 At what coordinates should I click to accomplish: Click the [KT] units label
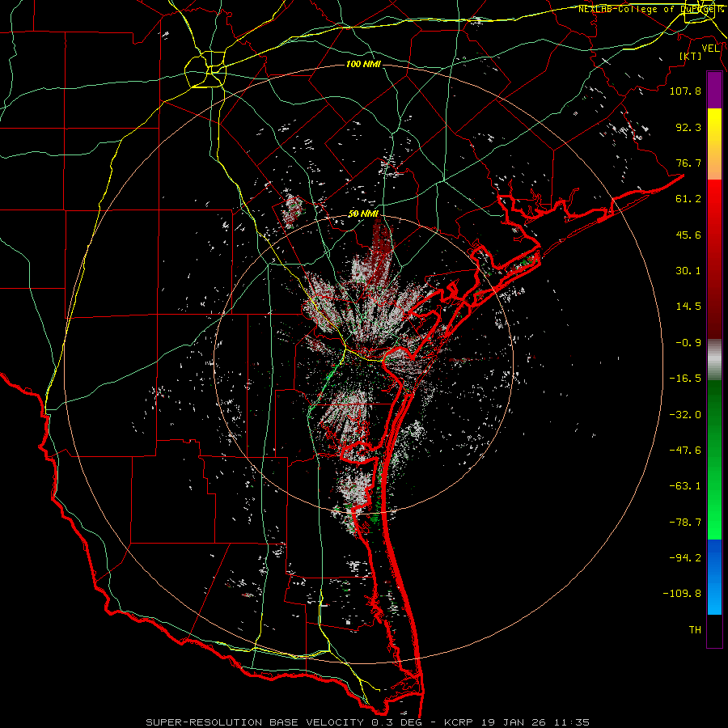690,56
